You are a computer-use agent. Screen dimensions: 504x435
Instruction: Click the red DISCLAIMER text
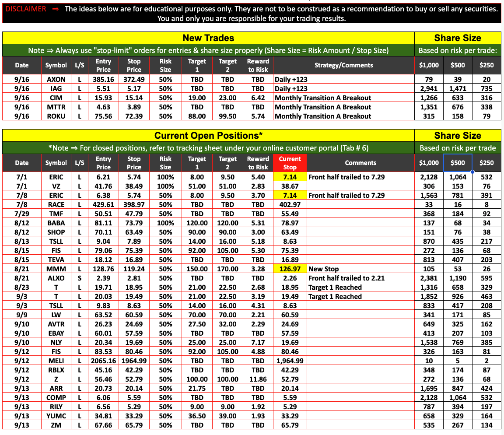click(x=25, y=9)
